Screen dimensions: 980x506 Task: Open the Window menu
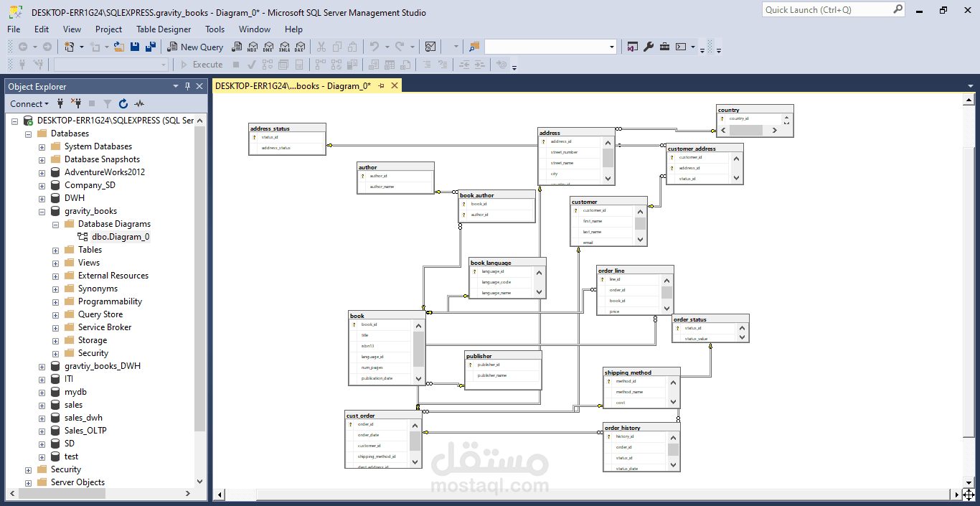tap(255, 29)
